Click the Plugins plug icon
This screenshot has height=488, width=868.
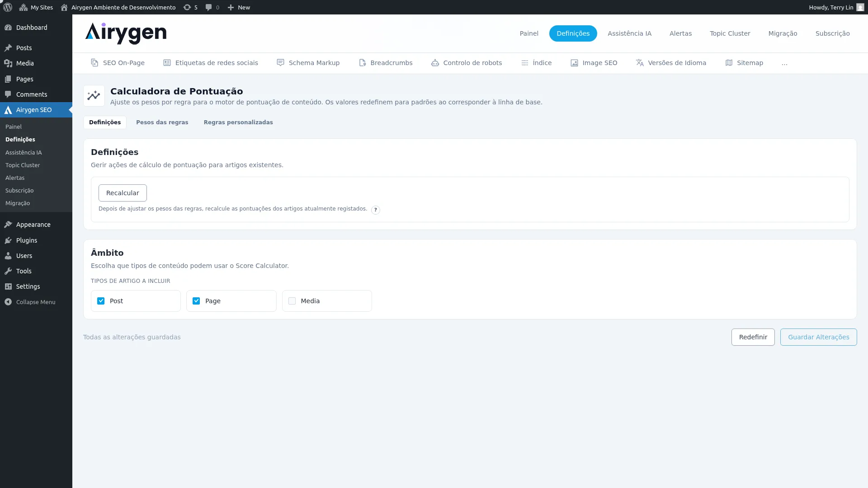click(x=8, y=240)
